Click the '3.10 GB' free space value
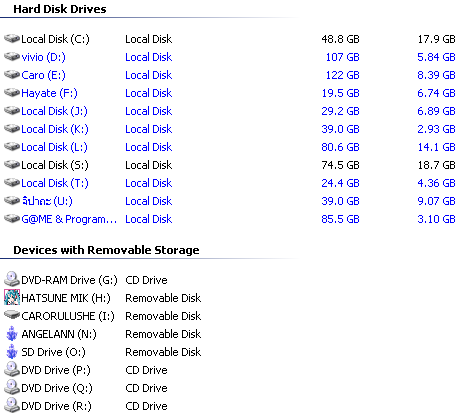Viewport: 466px width, 419px height. click(x=436, y=219)
